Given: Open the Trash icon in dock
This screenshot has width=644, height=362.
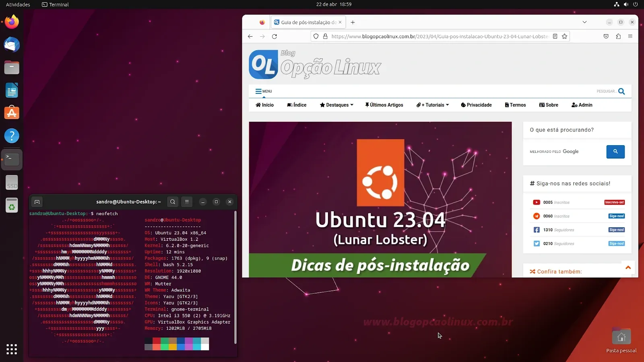Looking at the screenshot, I should (x=12, y=205).
